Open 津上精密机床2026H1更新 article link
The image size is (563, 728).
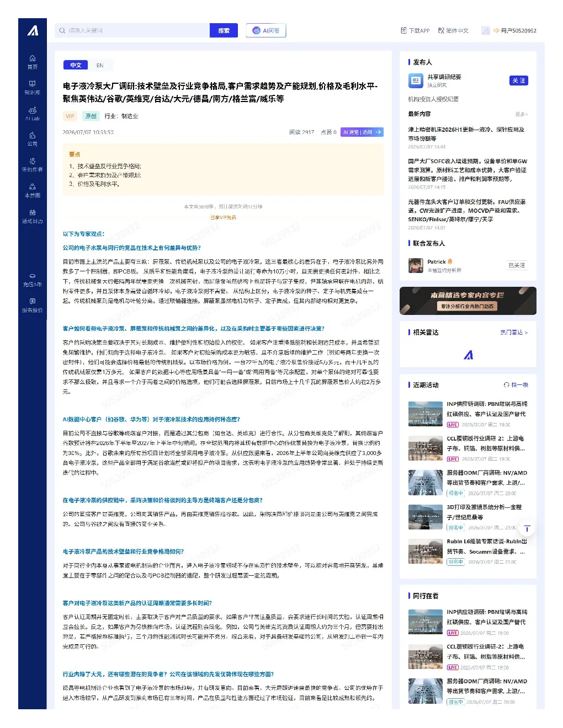(466, 134)
